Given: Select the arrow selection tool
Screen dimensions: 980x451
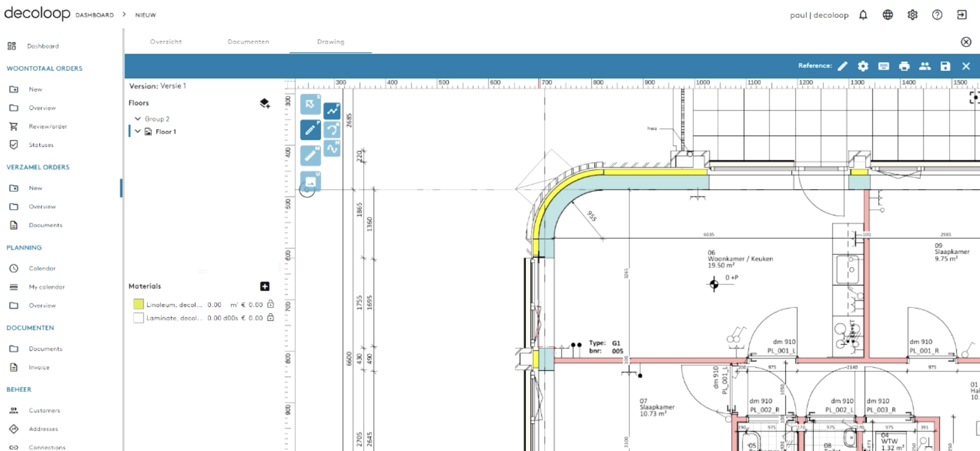Looking at the screenshot, I should (x=310, y=104).
